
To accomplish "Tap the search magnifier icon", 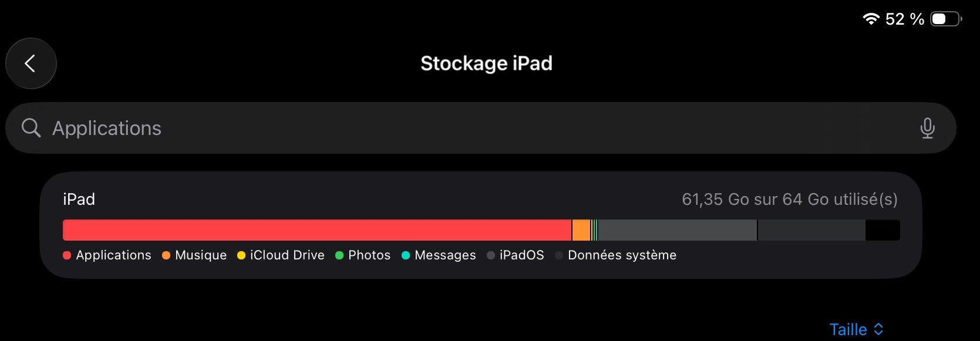I will (31, 128).
